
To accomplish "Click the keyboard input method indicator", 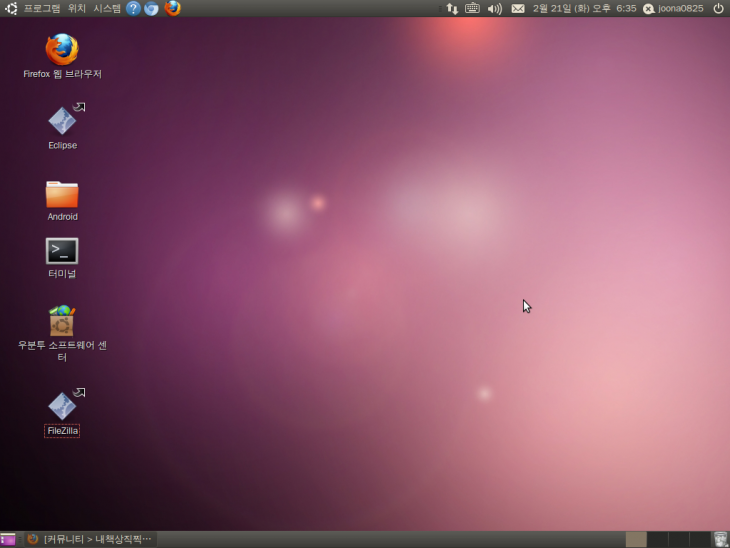I will pos(472,8).
